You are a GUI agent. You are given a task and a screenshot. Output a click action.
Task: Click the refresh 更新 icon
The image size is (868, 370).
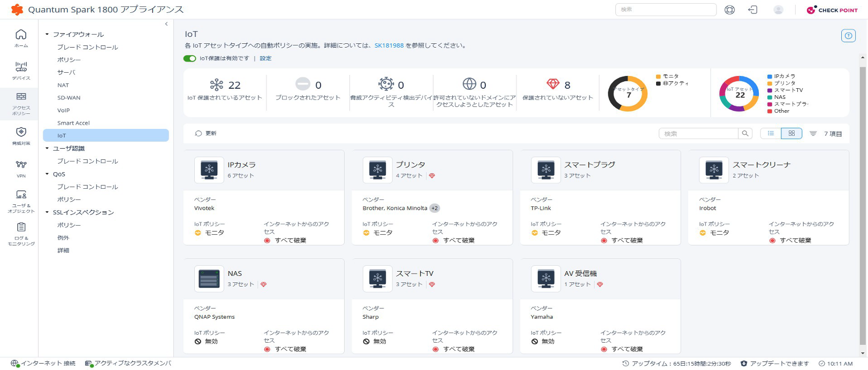(199, 134)
